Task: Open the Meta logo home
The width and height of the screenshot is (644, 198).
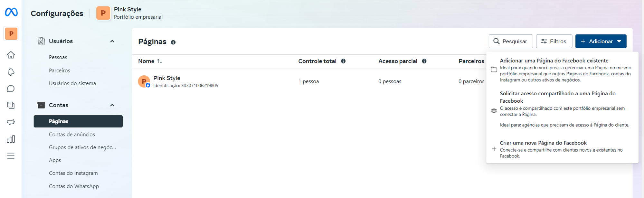Action: coord(11,12)
